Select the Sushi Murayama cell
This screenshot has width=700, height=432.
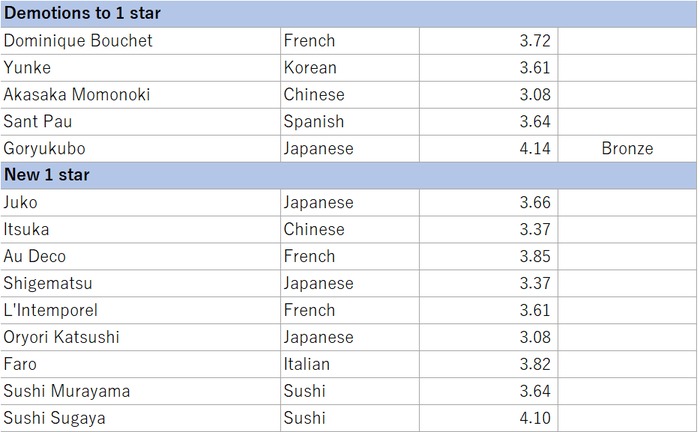(141, 391)
